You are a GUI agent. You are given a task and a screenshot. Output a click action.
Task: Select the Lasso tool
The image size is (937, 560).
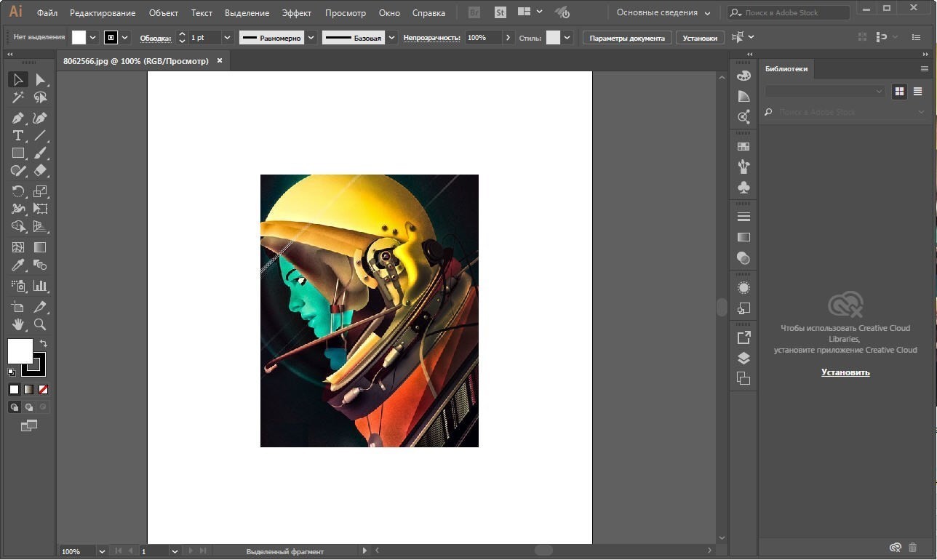[40, 97]
